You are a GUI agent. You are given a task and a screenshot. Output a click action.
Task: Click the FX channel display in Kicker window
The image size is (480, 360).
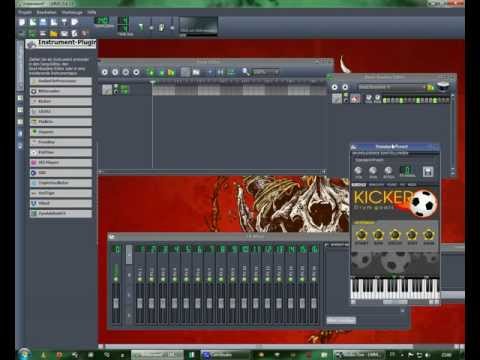point(407,170)
